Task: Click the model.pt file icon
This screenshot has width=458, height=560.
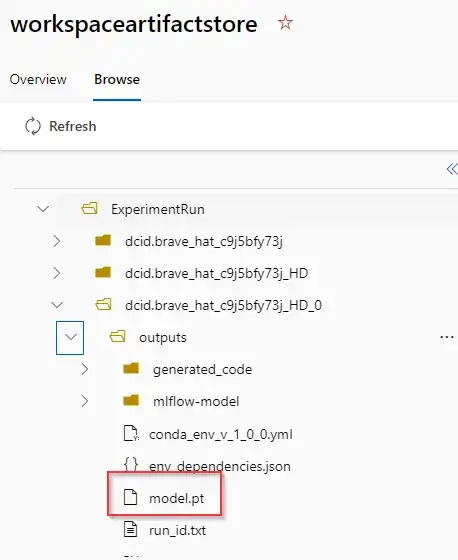Action: [130, 497]
